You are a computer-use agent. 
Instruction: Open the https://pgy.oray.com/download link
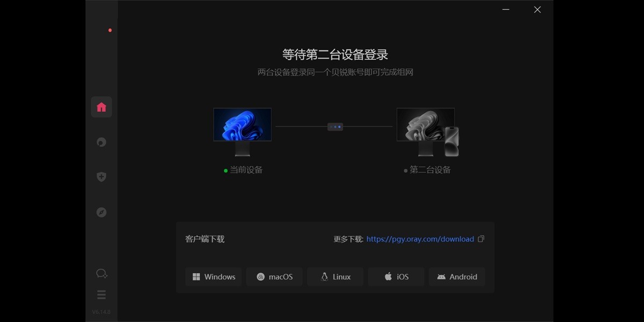[x=420, y=239]
